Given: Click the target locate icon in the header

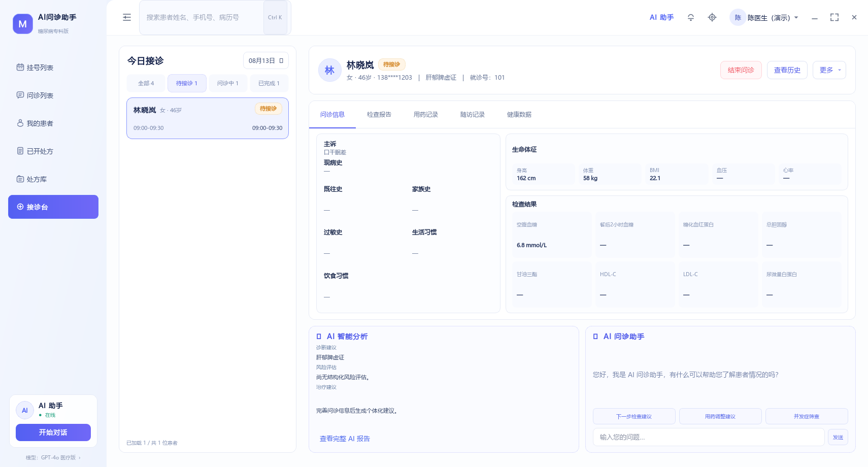Looking at the screenshot, I should [x=712, y=17].
